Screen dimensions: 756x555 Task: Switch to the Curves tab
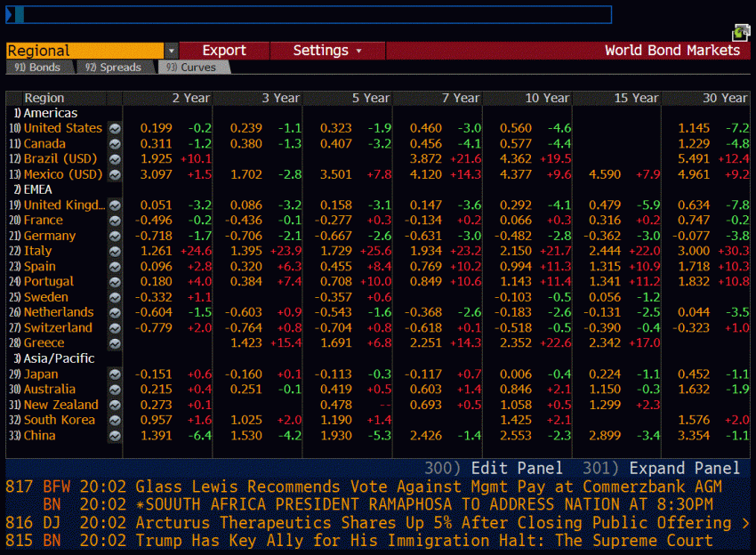tap(193, 68)
